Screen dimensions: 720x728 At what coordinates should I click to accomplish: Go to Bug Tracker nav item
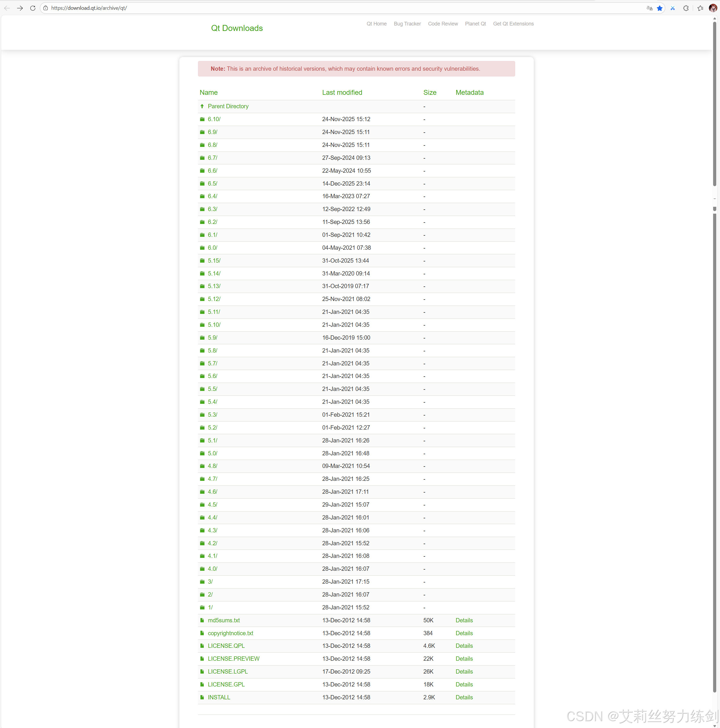click(407, 24)
